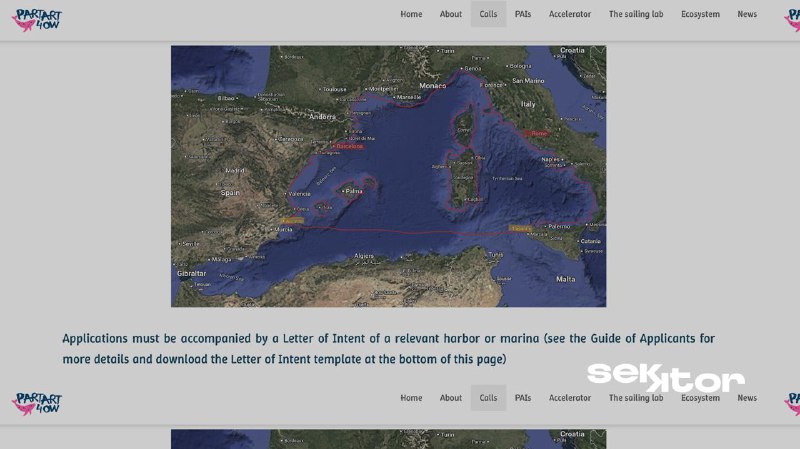The image size is (800, 449).
Task: Select the Calls tab in top navigation
Action: (488, 14)
